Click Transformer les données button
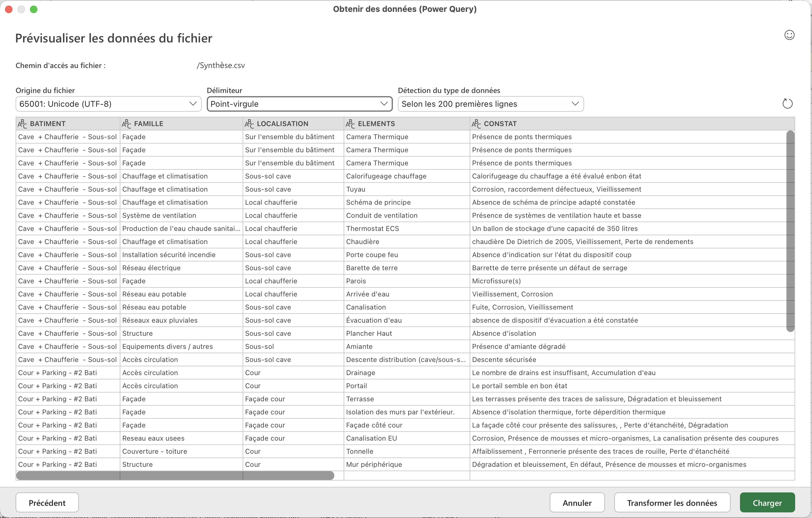 (x=672, y=503)
